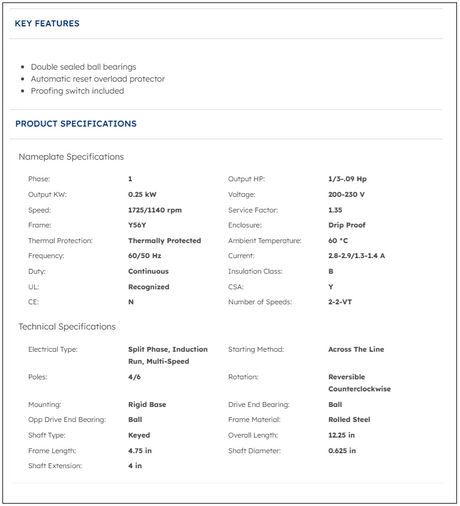The width and height of the screenshot is (460, 506).
Task: Click 'Double sealed ball bearings' bullet text
Action: 83,67
